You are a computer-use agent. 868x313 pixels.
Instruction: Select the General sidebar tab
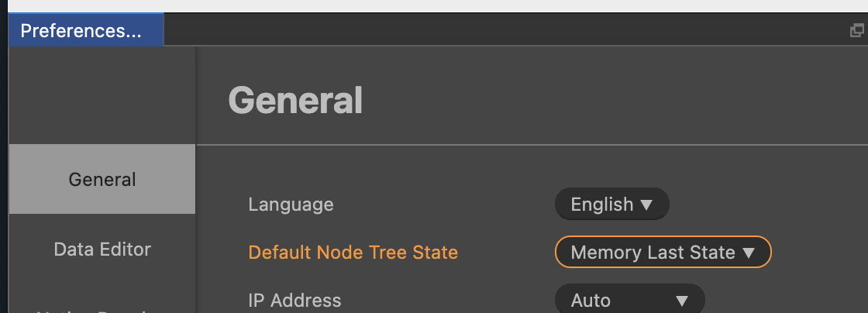102,179
